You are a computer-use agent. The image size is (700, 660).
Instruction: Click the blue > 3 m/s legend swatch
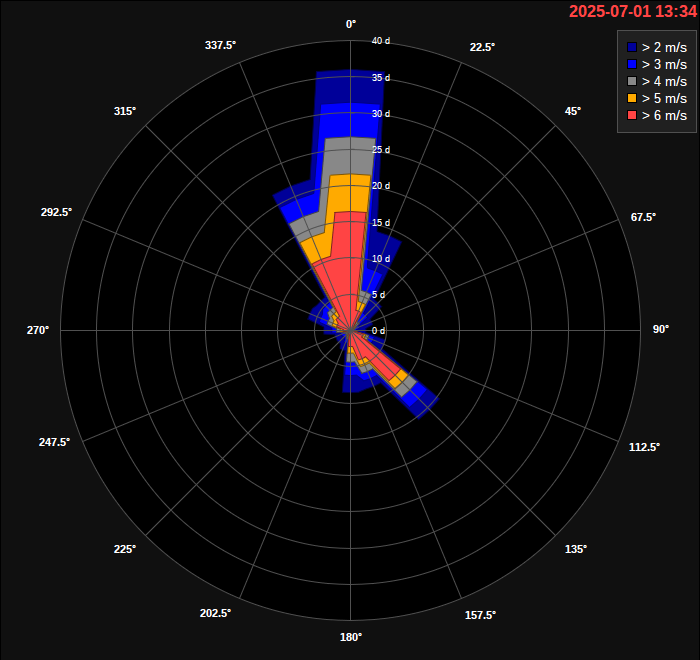(632, 64)
